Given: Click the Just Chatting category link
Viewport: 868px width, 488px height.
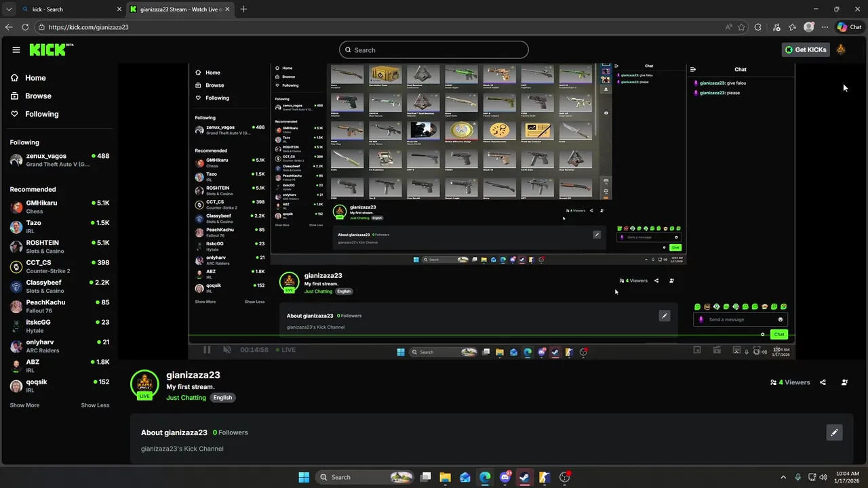Looking at the screenshot, I should point(186,398).
